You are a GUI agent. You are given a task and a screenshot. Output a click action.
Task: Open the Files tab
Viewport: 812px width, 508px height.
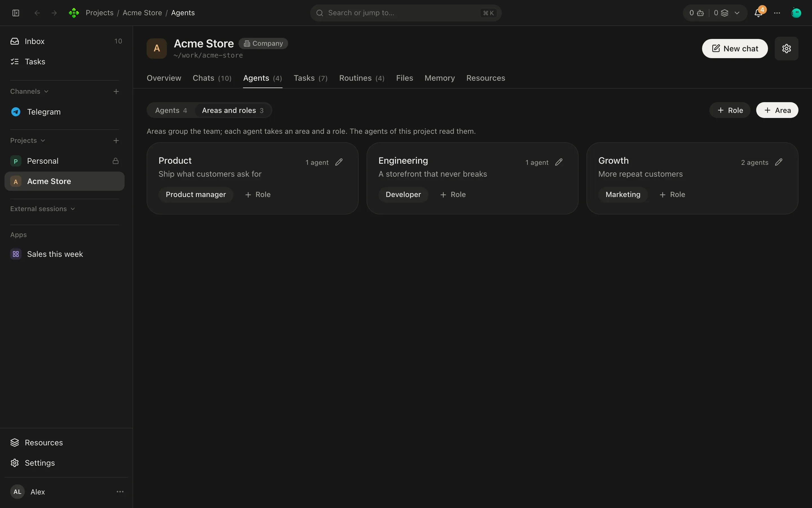coord(404,78)
